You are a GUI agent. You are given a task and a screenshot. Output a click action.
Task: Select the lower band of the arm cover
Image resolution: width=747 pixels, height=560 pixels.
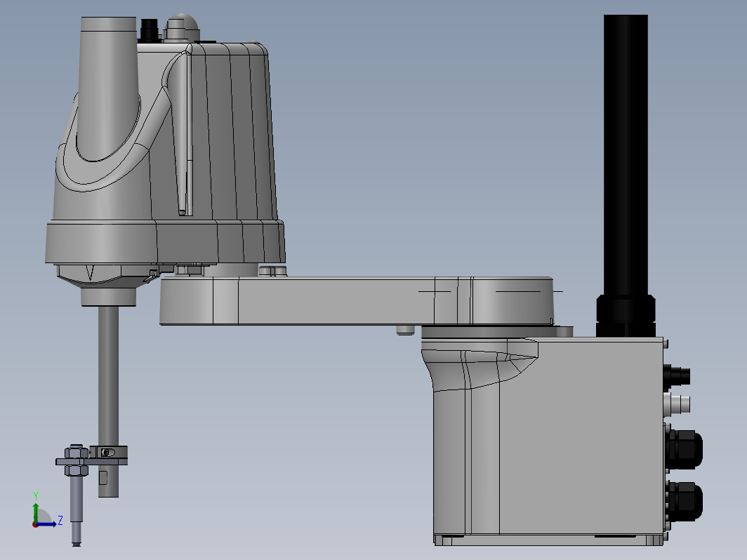165,241
